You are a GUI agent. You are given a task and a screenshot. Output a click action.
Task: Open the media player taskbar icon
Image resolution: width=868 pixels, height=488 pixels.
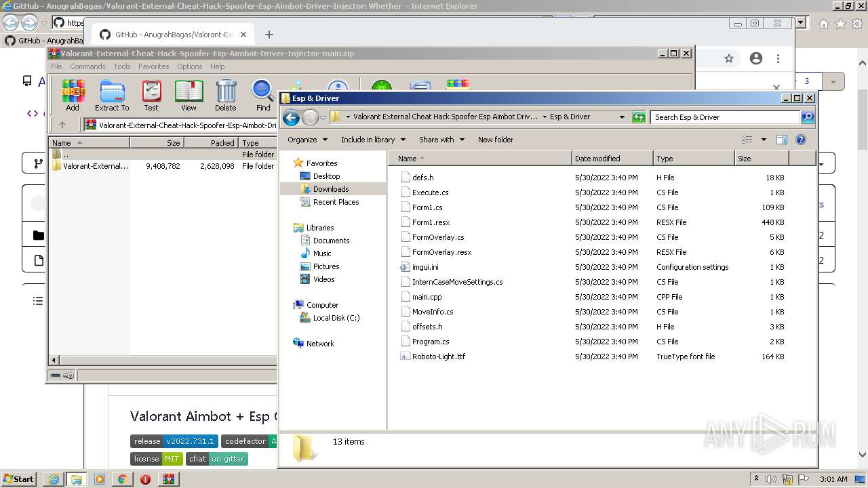(100, 479)
